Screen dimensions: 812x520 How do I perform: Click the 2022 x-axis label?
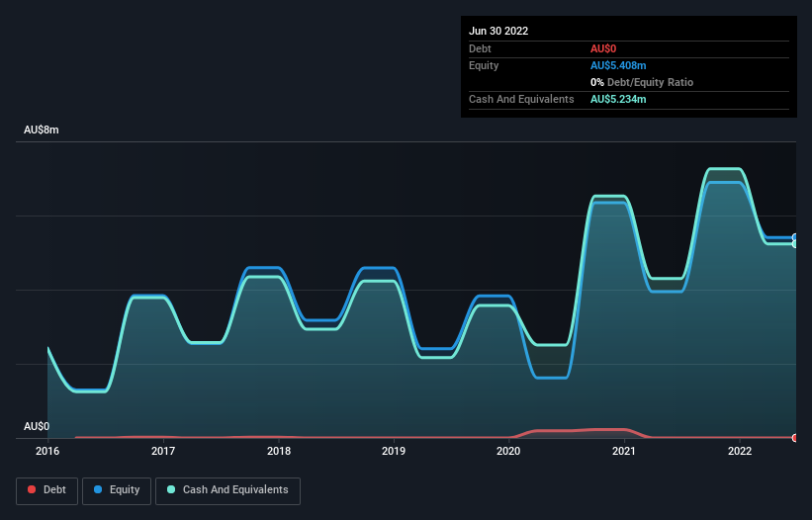click(740, 451)
